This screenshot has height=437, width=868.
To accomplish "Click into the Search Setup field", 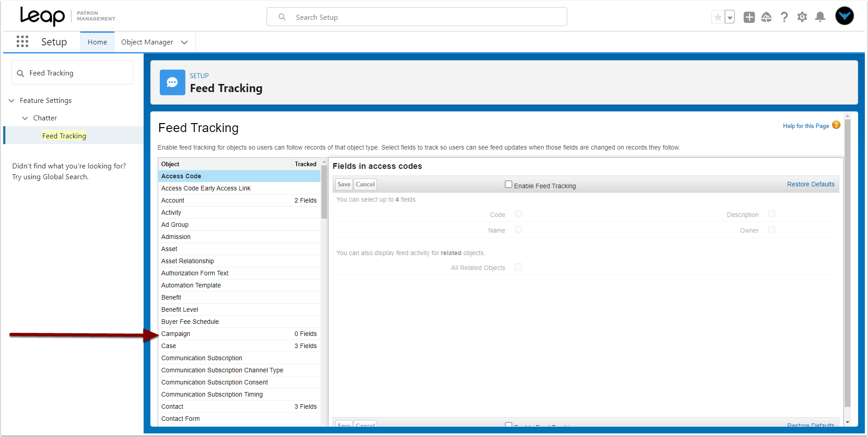I will click(417, 17).
